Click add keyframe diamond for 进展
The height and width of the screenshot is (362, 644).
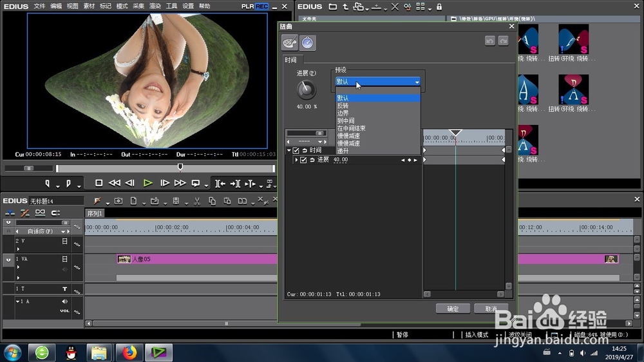(409, 160)
